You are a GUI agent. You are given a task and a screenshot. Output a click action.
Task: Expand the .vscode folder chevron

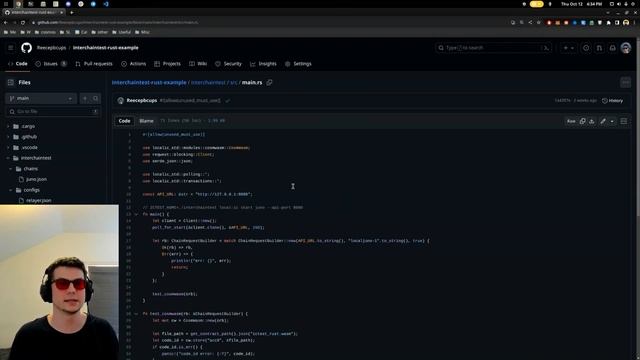coord(8,148)
